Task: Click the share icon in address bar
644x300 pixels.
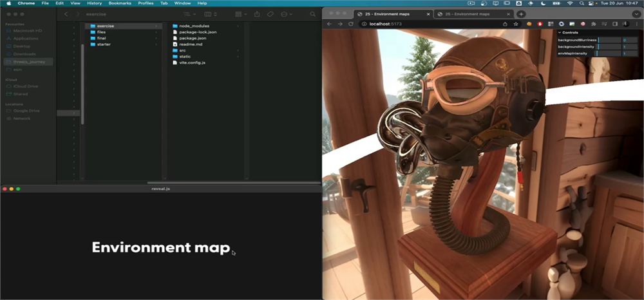Action: tap(505, 24)
